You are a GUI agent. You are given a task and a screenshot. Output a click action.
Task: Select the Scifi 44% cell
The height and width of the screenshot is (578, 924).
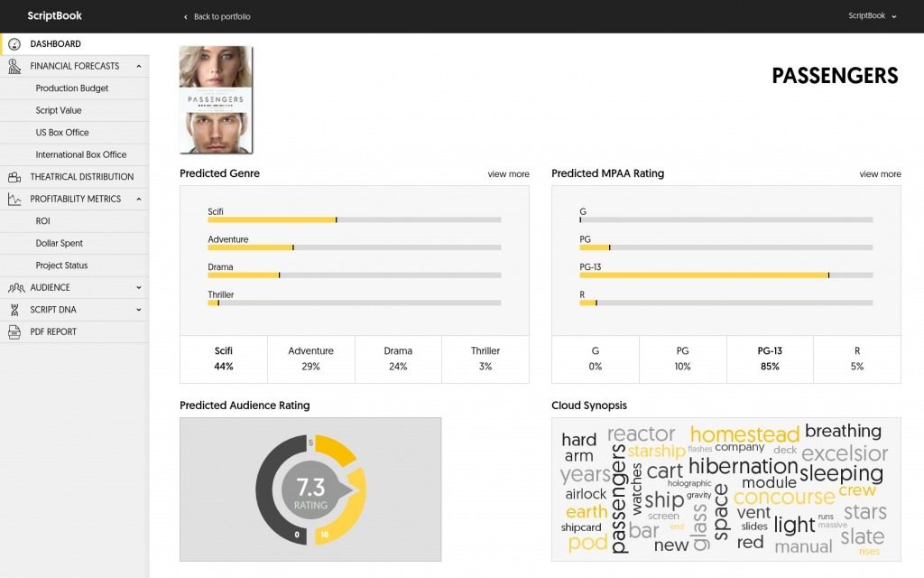[224, 359]
